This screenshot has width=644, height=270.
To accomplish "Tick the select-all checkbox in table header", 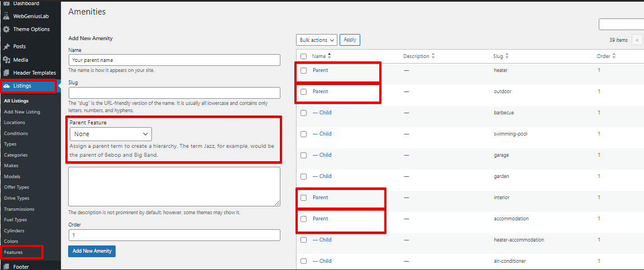I will coord(303,56).
